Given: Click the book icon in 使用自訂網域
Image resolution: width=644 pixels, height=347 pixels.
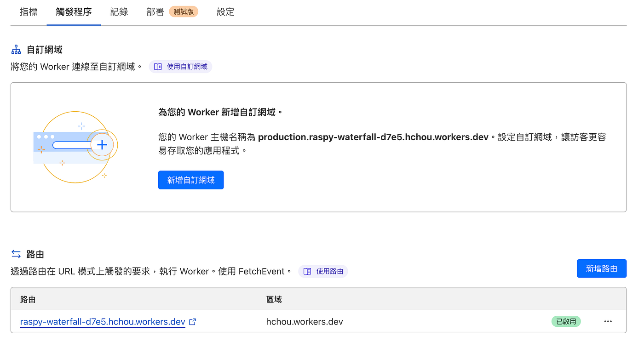Looking at the screenshot, I should coord(158,67).
